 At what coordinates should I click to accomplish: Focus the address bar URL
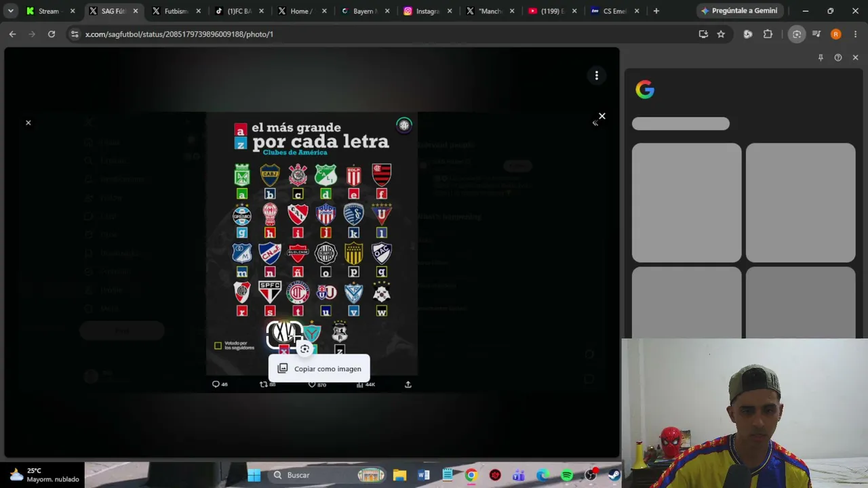pos(179,34)
